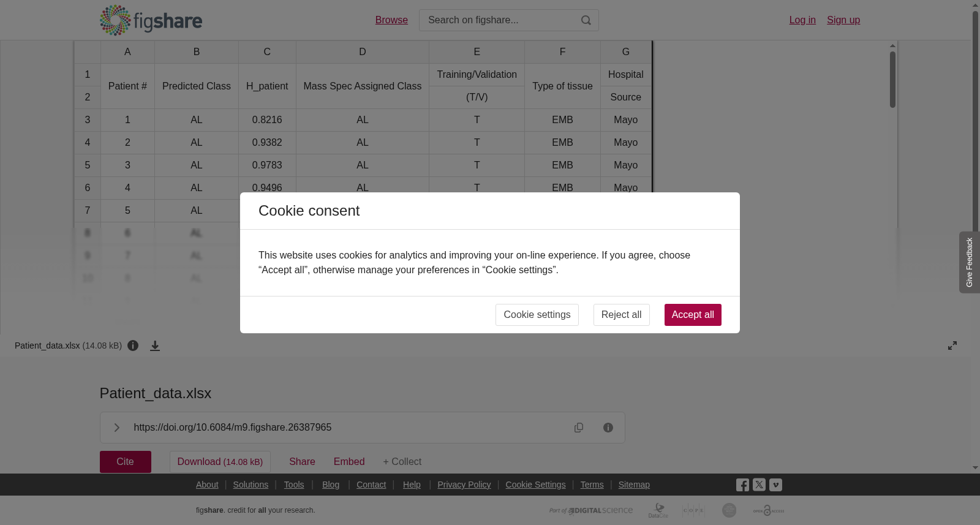Click the 'Predicted Class' header cell
Image resolution: width=980 pixels, height=525 pixels.
click(197, 86)
